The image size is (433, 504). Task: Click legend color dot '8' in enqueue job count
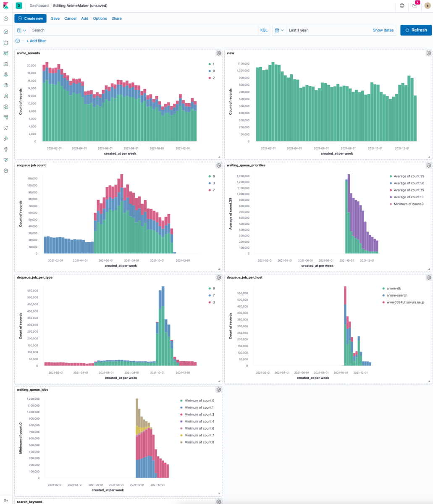pos(209,176)
